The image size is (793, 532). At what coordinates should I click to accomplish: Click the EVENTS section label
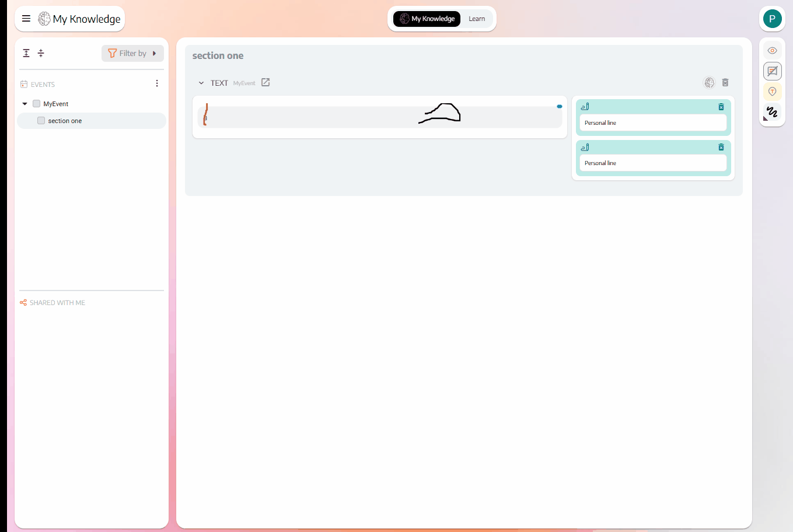point(43,85)
